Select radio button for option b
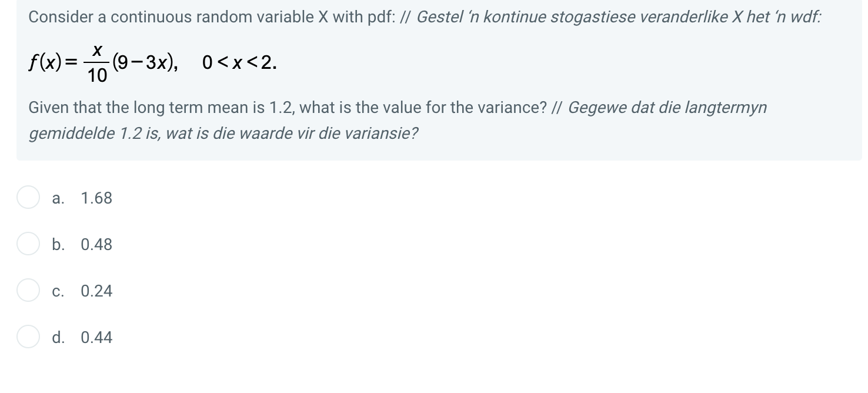Image resolution: width=868 pixels, height=393 pixels. [28, 244]
